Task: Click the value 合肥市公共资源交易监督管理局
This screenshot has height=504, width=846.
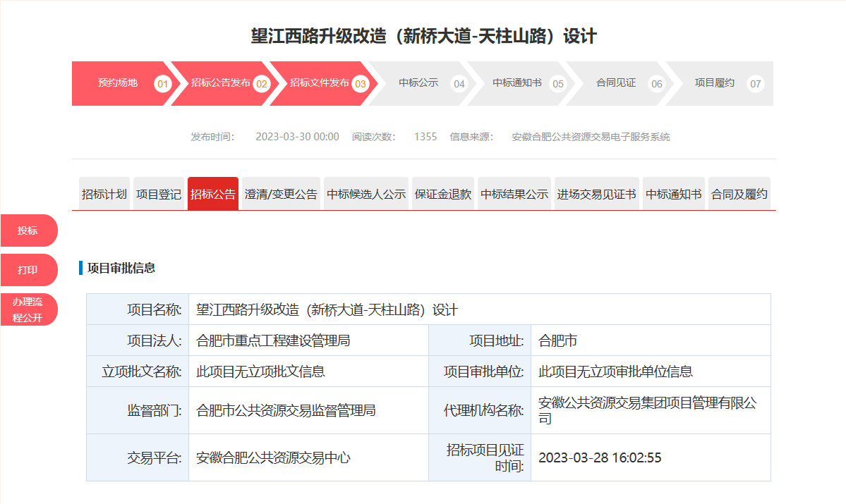Action: (x=286, y=411)
